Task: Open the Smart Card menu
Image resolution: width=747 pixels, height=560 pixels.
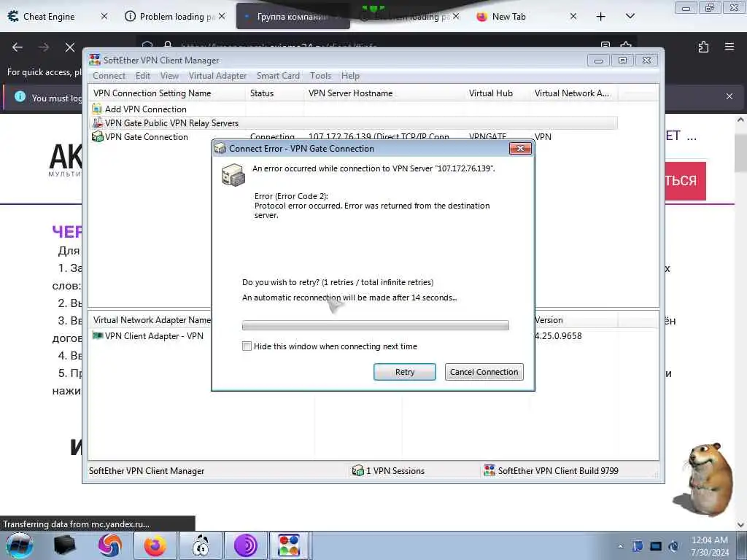Action: [278, 76]
